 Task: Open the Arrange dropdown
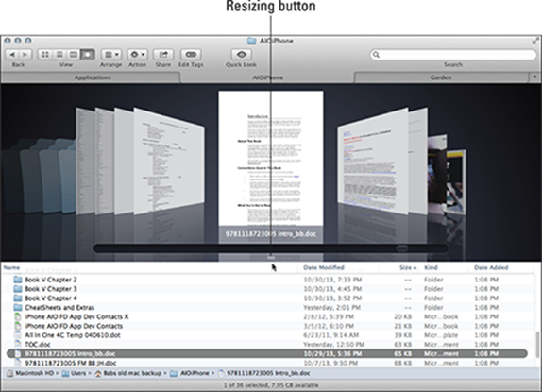point(111,54)
